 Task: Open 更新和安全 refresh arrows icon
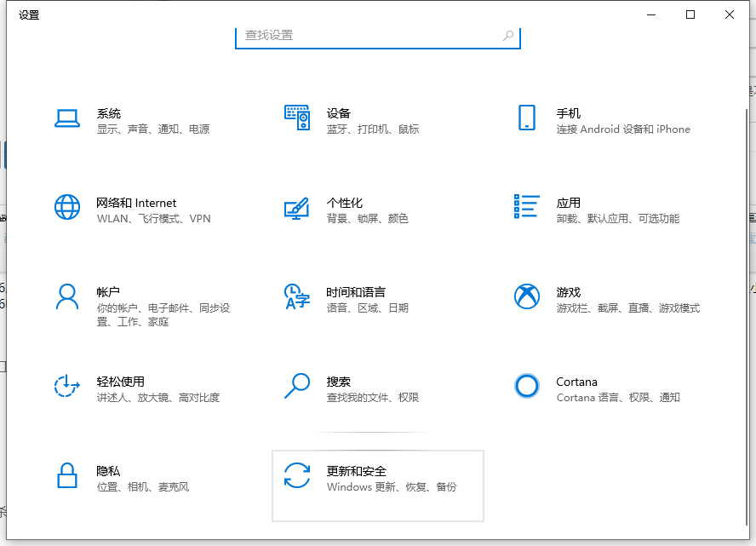pos(296,475)
